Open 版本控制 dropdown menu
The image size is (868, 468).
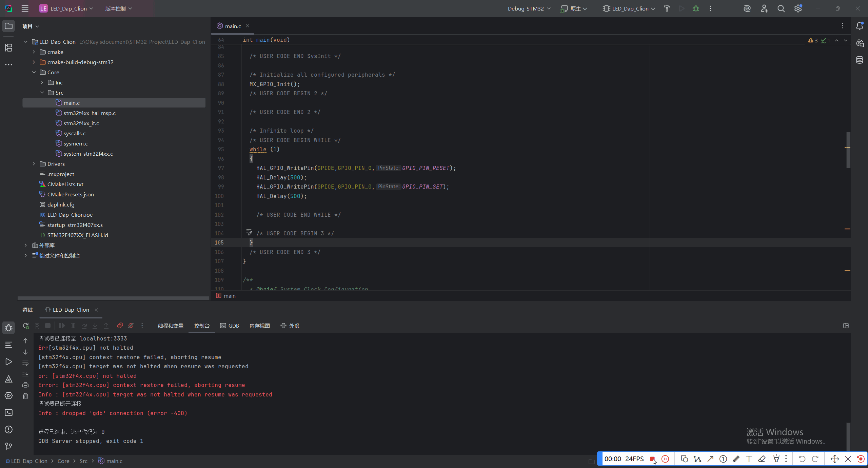(x=118, y=8)
